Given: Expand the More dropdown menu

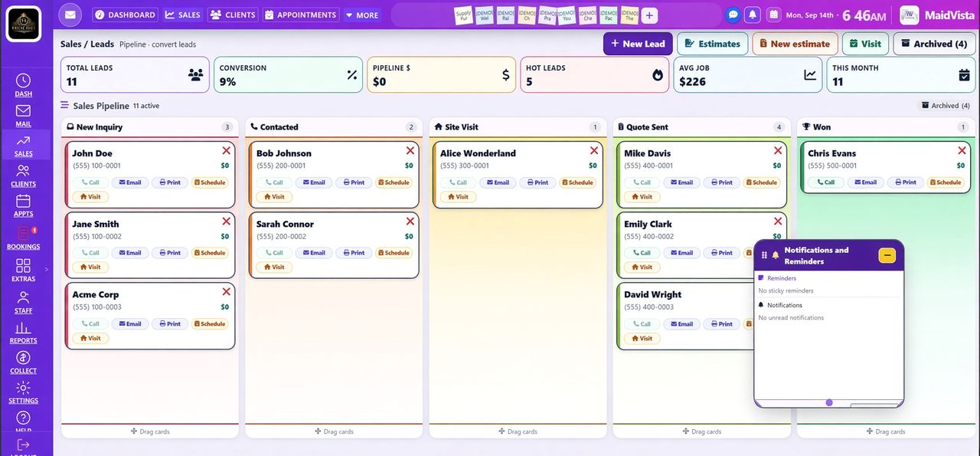Looking at the screenshot, I should (x=362, y=15).
